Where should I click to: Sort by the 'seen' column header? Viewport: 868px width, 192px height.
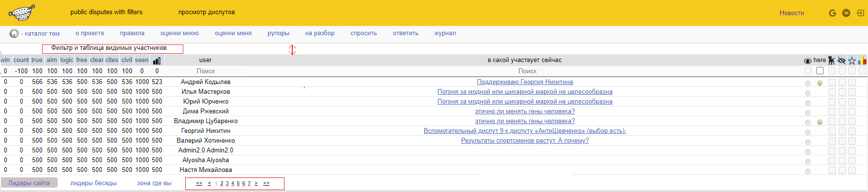(x=142, y=60)
